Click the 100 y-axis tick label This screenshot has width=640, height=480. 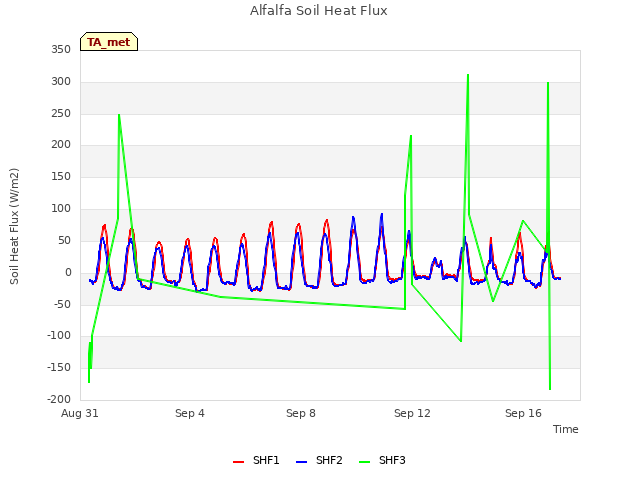pyautogui.click(x=61, y=209)
